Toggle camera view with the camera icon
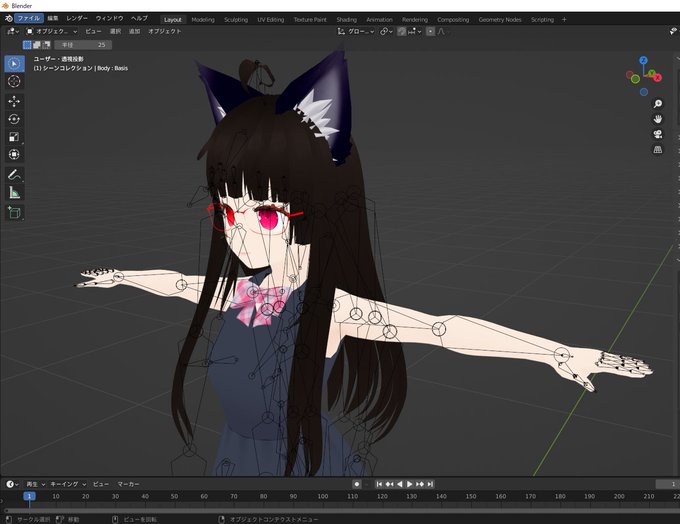Viewport: 680px width, 524px height. point(658,134)
